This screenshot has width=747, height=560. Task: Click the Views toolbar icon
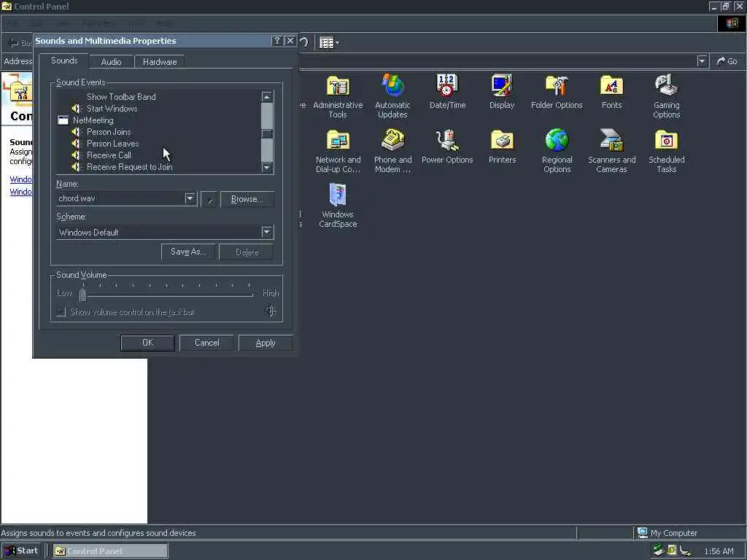326,43
